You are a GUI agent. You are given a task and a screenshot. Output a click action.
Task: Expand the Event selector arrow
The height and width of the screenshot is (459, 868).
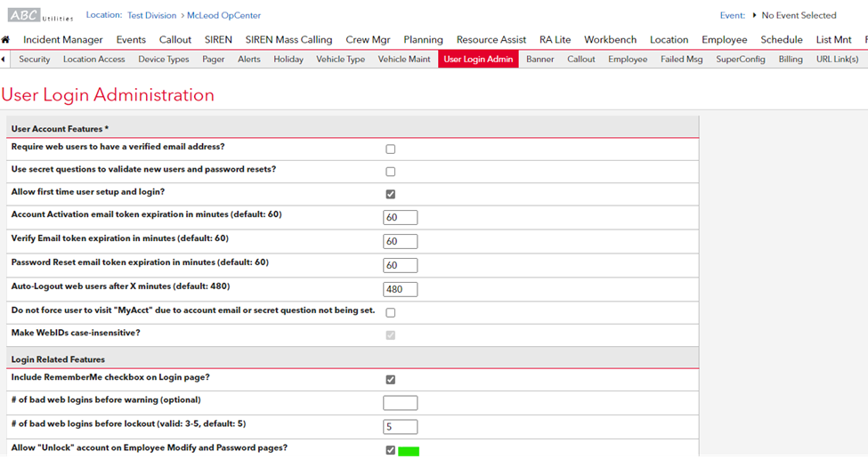click(x=754, y=15)
